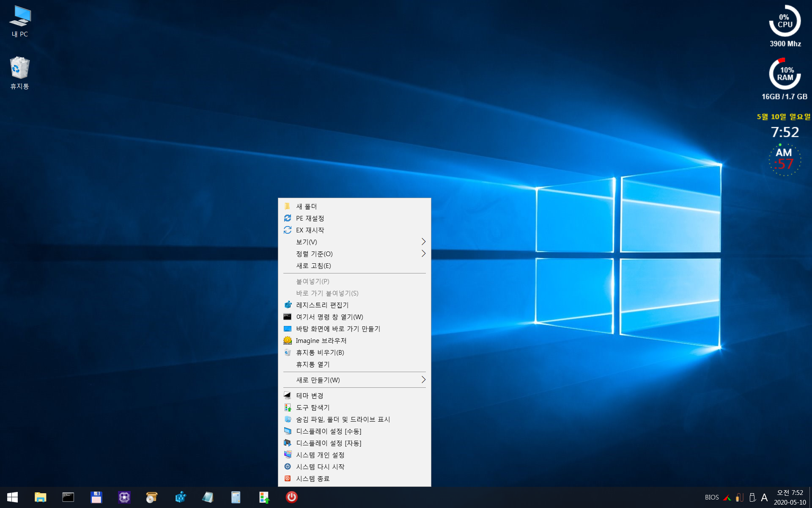Image resolution: width=812 pixels, height=508 pixels.
Task: Choose 시스템 종료 to shut down
Action: (354, 478)
